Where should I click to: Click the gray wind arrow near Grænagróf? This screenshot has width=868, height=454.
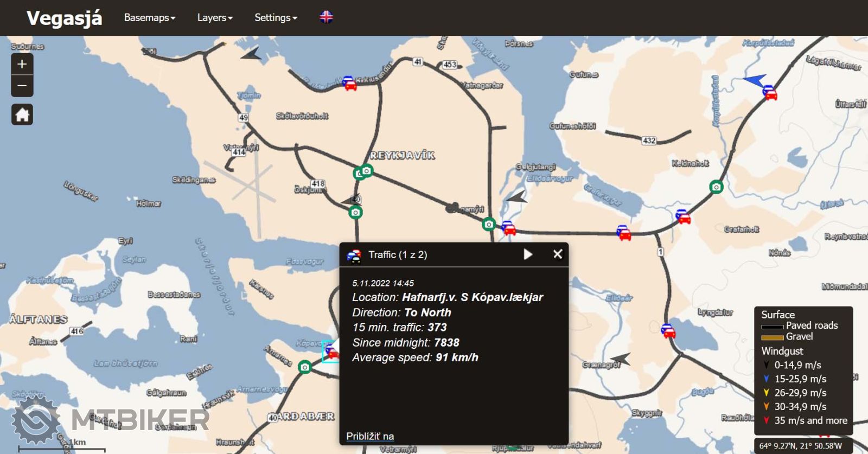pyautogui.click(x=621, y=359)
